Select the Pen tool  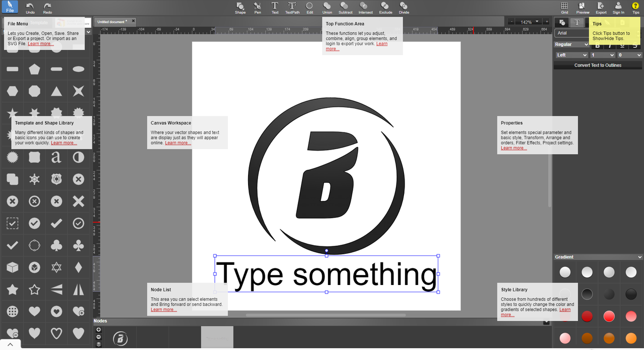[258, 8]
